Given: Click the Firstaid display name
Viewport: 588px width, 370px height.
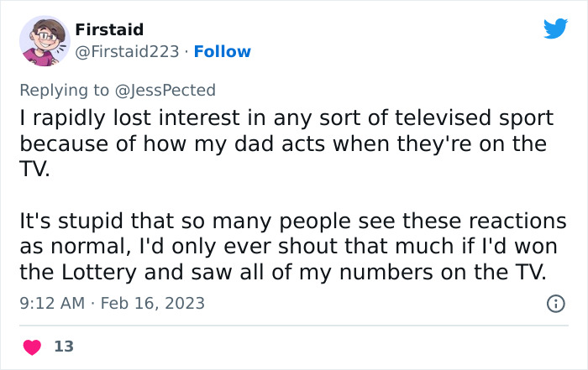Looking at the screenshot, I should click(109, 30).
